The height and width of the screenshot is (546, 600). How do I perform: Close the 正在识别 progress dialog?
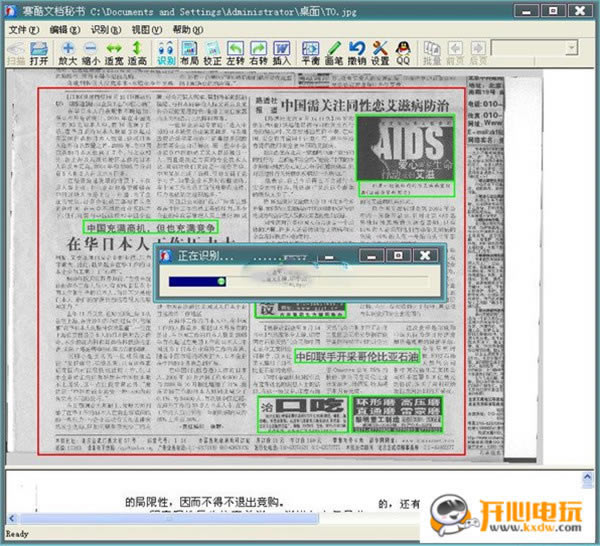[x=425, y=256]
